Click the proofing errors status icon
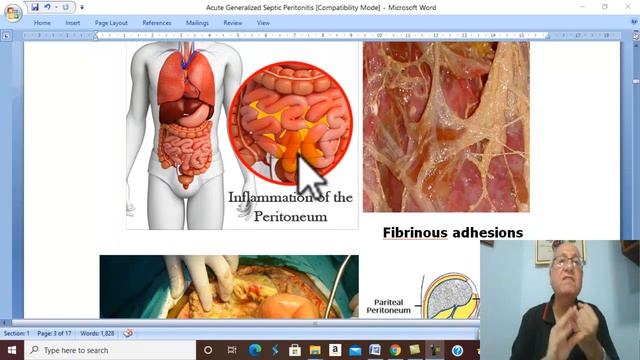The image size is (640, 360). [x=128, y=333]
